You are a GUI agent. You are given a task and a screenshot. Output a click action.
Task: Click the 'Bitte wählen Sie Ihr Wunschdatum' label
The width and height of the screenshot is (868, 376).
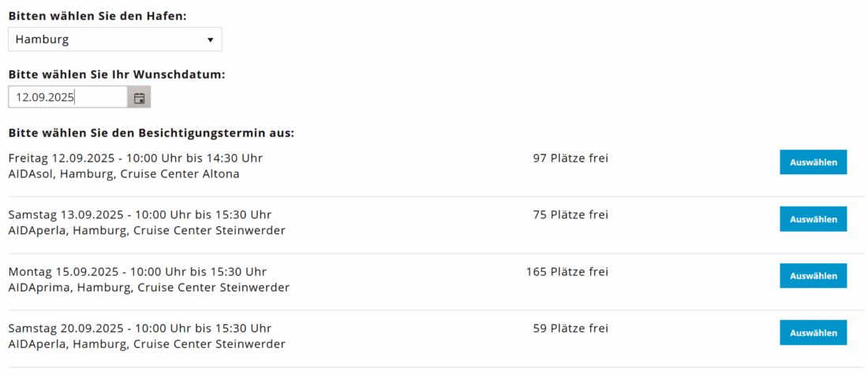click(117, 75)
